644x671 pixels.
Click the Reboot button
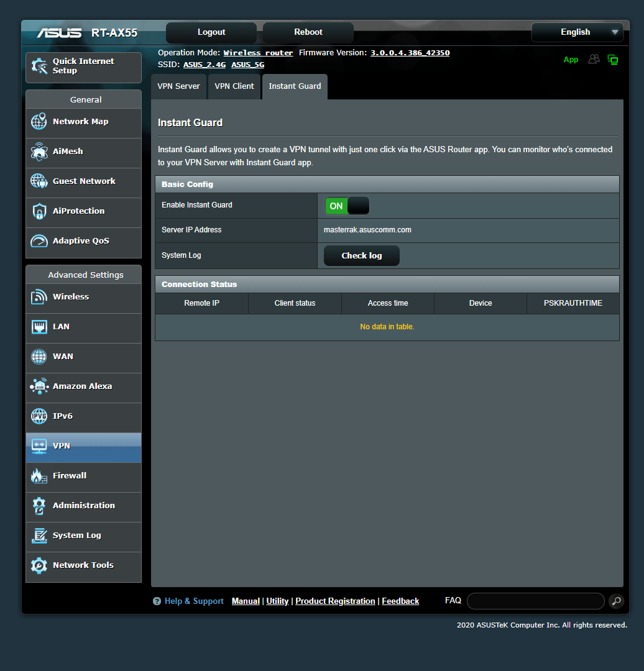[x=308, y=32]
